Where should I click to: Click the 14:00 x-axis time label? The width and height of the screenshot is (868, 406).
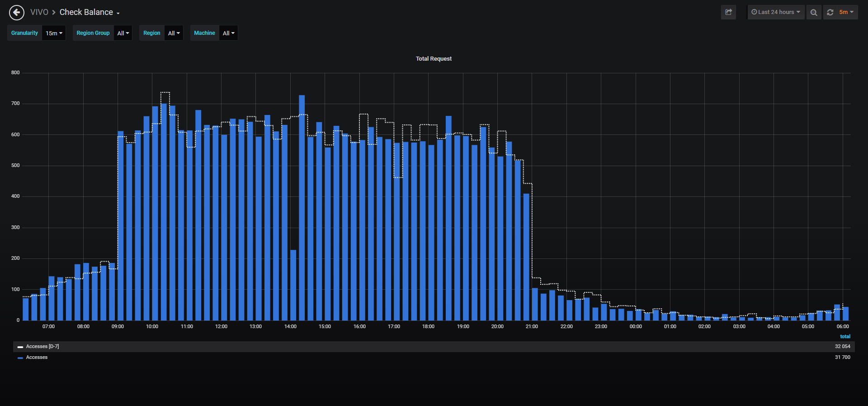pos(290,327)
